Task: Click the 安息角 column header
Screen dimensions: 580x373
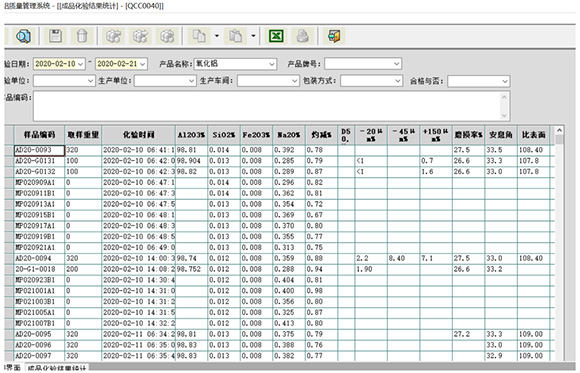Action: click(x=501, y=135)
